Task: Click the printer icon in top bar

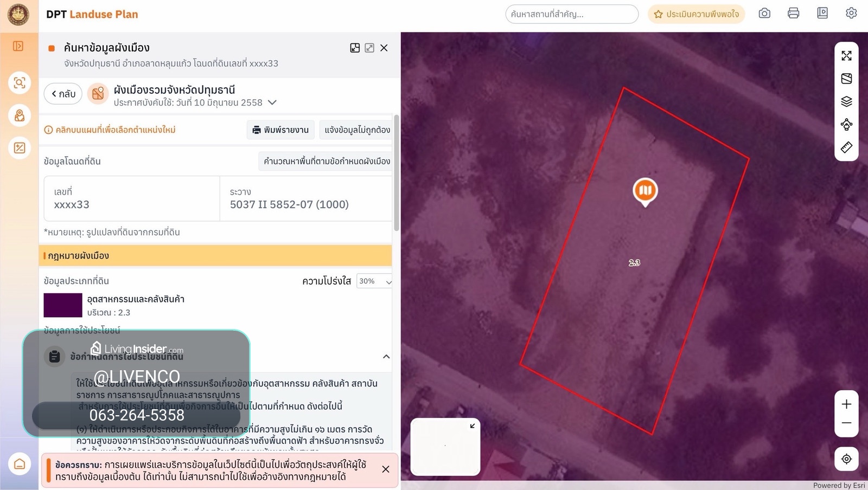Action: point(793,14)
